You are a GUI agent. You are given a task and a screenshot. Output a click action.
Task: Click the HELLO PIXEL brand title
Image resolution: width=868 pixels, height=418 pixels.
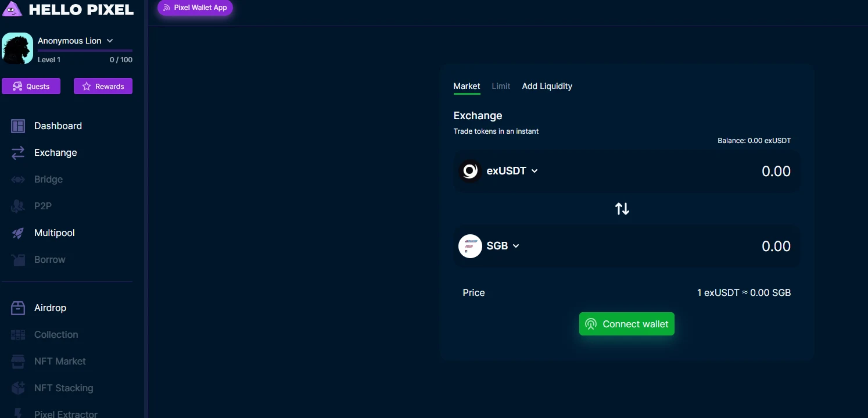(x=81, y=9)
